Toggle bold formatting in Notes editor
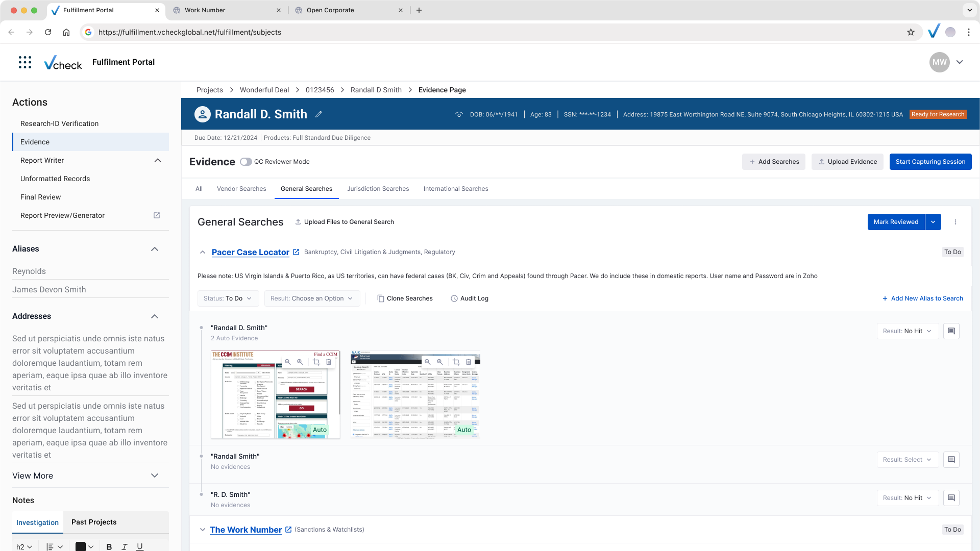The image size is (980, 551). (x=109, y=546)
